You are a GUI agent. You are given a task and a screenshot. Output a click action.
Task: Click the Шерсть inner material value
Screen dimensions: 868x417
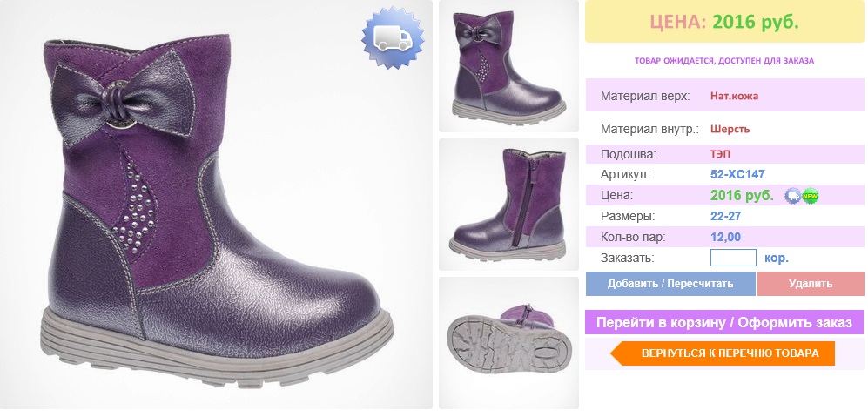[730, 130]
